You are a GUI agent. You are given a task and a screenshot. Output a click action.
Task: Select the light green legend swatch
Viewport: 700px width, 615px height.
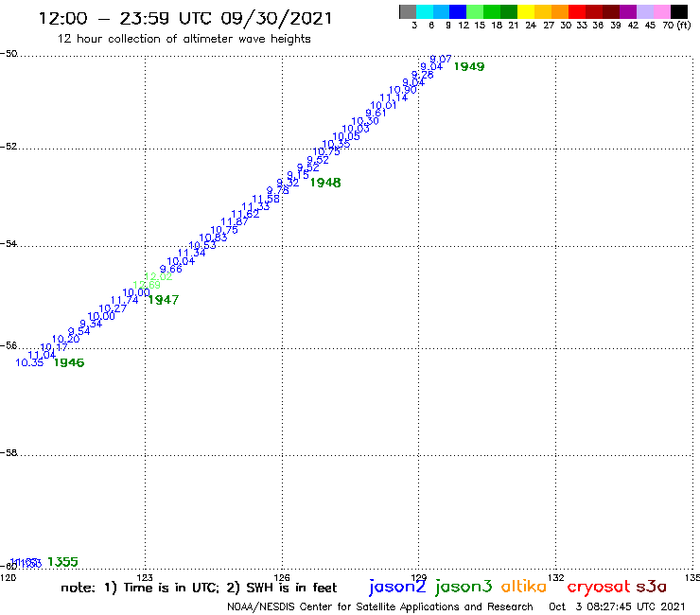tap(475, 11)
